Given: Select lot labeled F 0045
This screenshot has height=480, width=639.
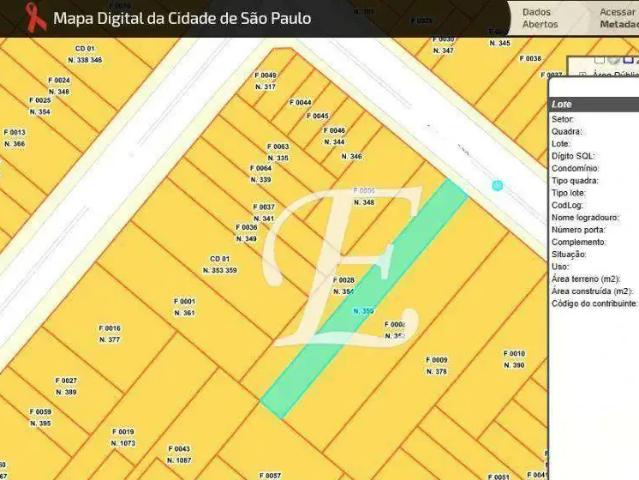Looking at the screenshot, I should point(318,116).
